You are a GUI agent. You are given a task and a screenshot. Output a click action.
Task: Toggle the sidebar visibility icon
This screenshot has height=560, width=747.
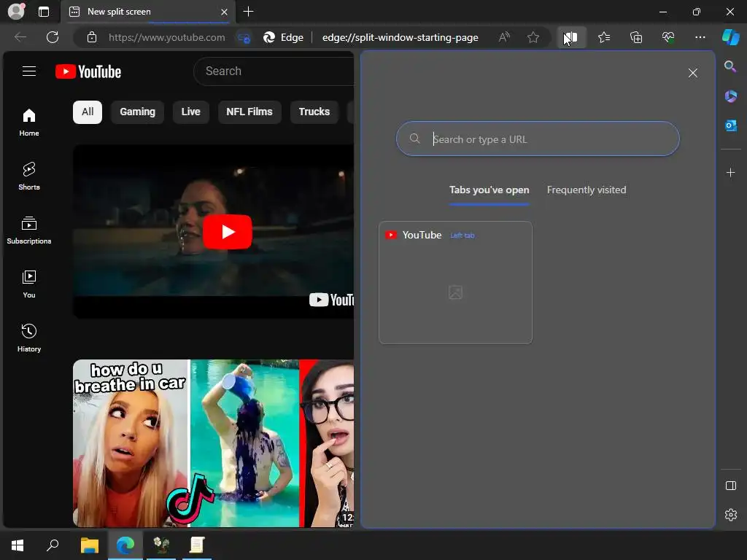point(730,485)
